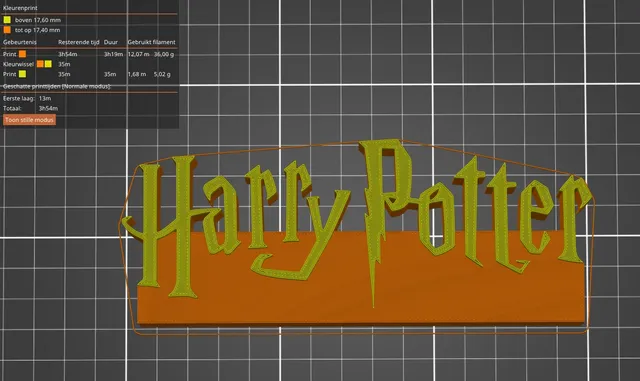
Task: Click the orange swatch in Kleurwissel row
Action: (x=40, y=64)
